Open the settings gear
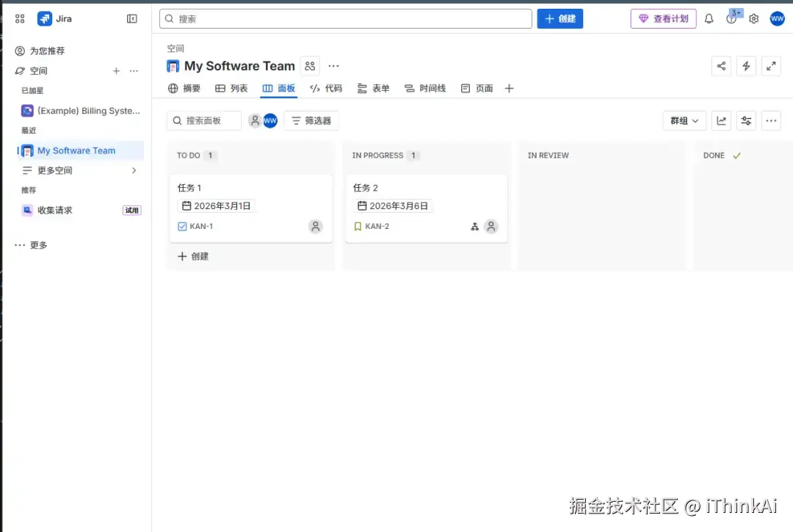 (x=753, y=18)
